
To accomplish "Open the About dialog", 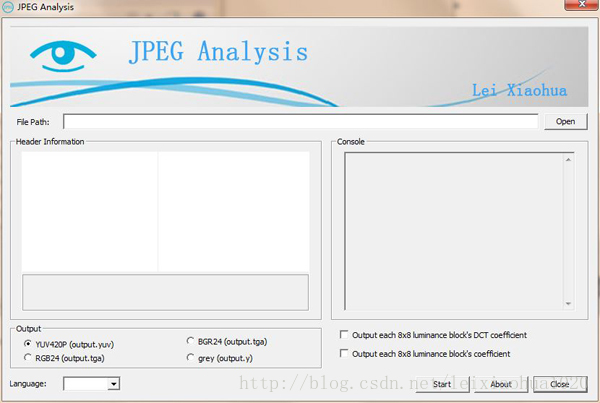I will (501, 384).
